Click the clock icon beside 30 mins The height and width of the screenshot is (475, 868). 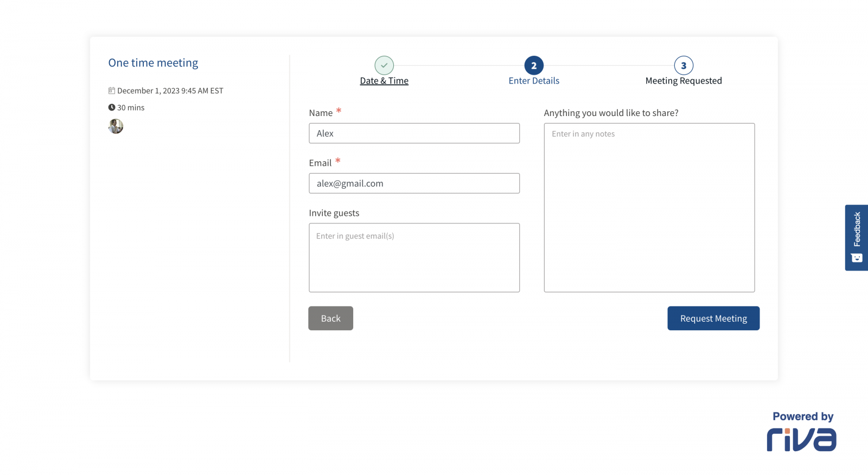click(x=112, y=107)
